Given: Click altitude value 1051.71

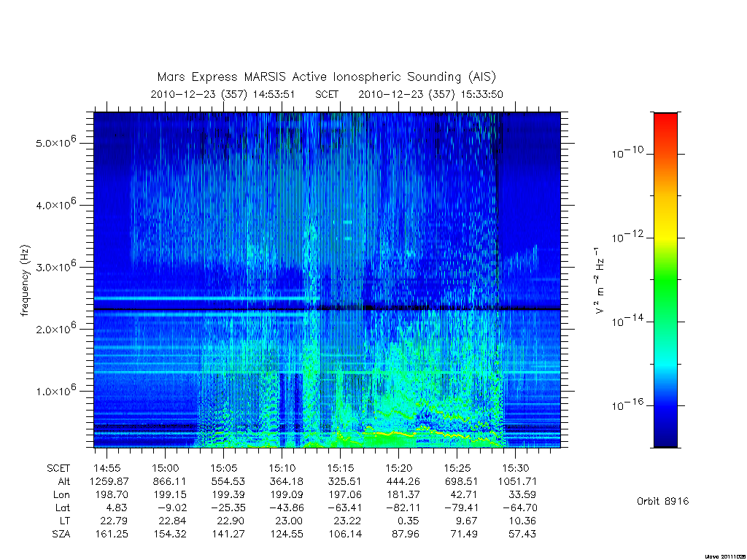Looking at the screenshot, I should [x=517, y=481].
